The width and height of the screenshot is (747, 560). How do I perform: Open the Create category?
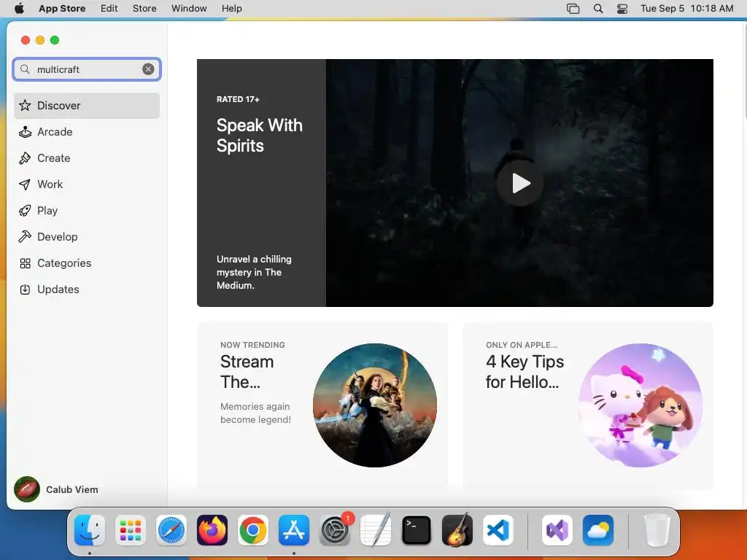(87, 158)
